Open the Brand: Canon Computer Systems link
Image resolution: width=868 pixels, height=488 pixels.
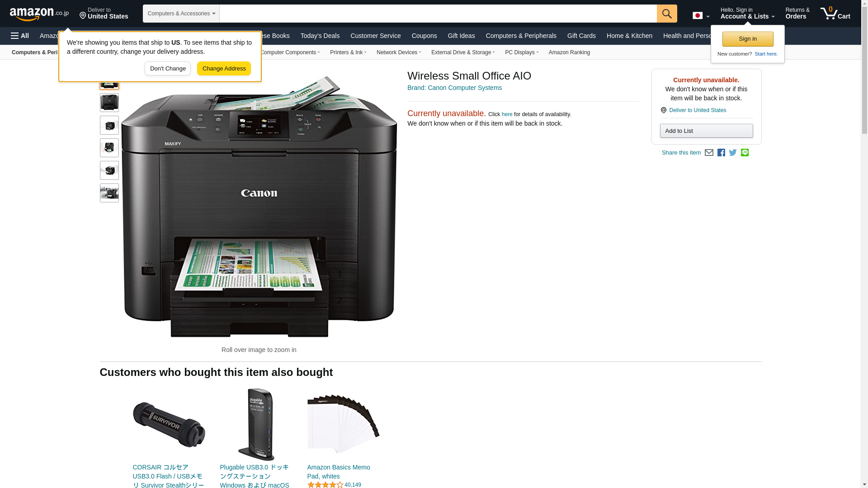[454, 88]
